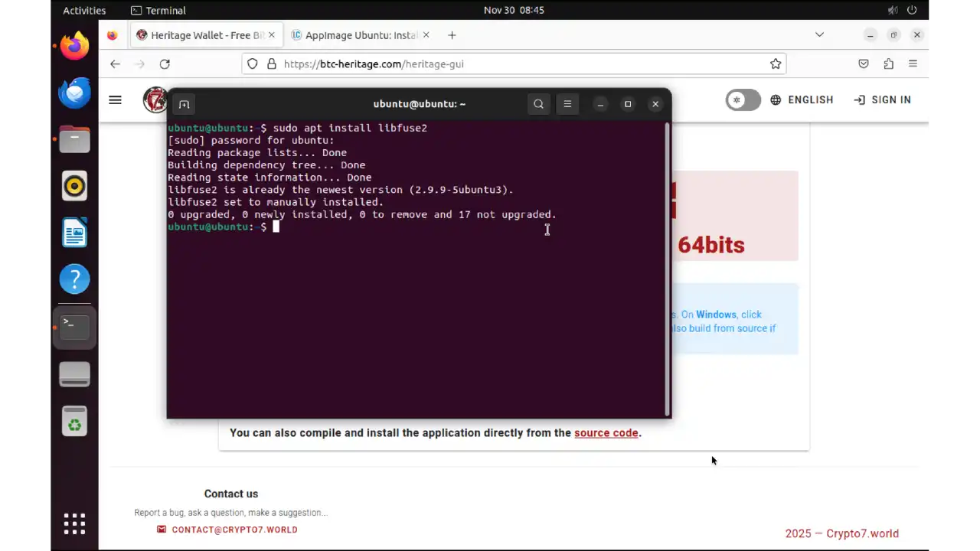Image resolution: width=980 pixels, height=551 pixels.
Task: Expand the ENGLISH language selector
Action: [x=802, y=99]
